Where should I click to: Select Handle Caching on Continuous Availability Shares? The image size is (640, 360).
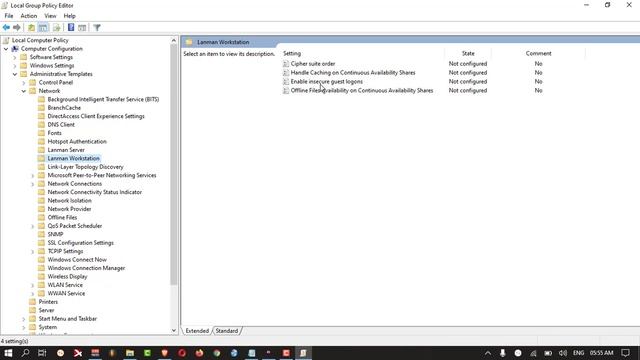tap(353, 73)
